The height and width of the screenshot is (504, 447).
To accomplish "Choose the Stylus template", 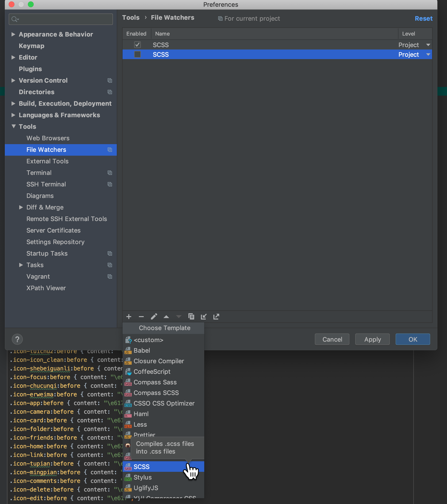I will [163, 477].
